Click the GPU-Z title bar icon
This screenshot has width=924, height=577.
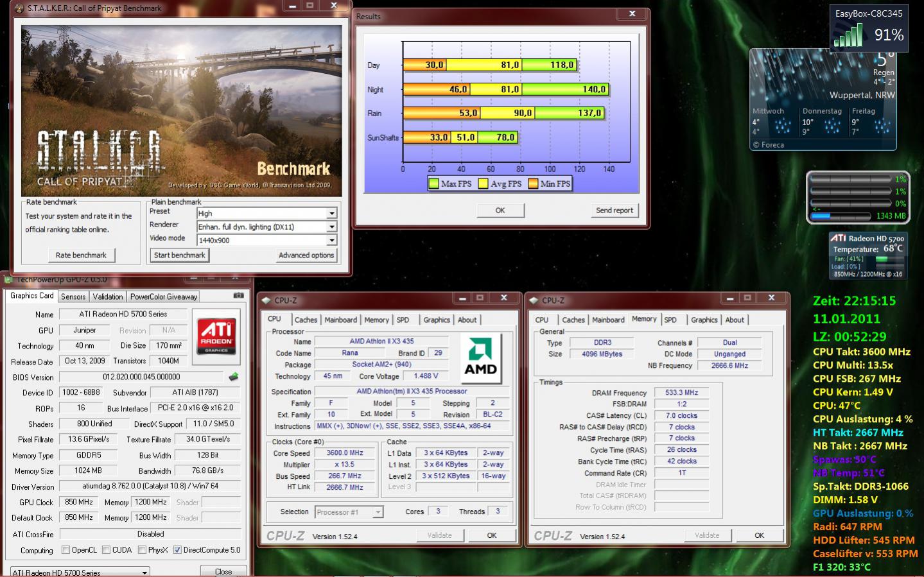pyautogui.click(x=9, y=280)
